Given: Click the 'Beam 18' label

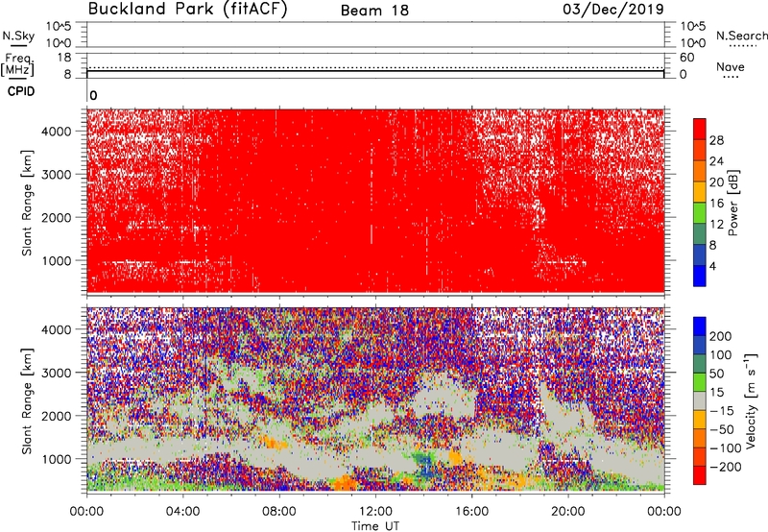Looking at the screenshot, I should (x=374, y=11).
